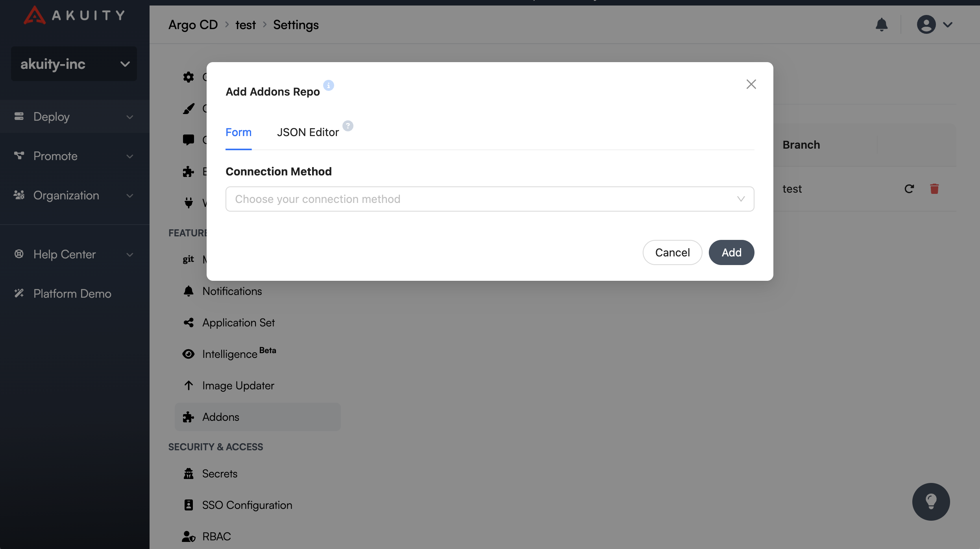
Task: Switch to the Form tab
Action: coord(239,132)
